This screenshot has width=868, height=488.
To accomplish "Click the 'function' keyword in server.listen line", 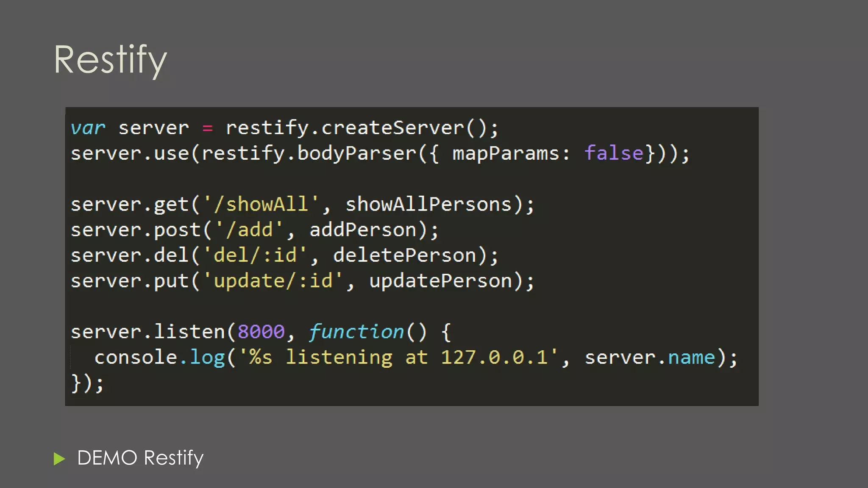I will click(356, 332).
